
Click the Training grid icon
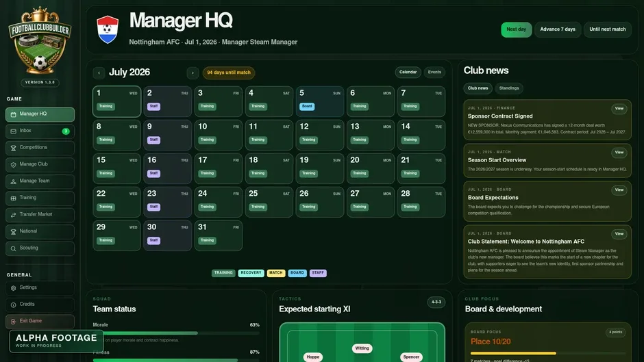13,198
